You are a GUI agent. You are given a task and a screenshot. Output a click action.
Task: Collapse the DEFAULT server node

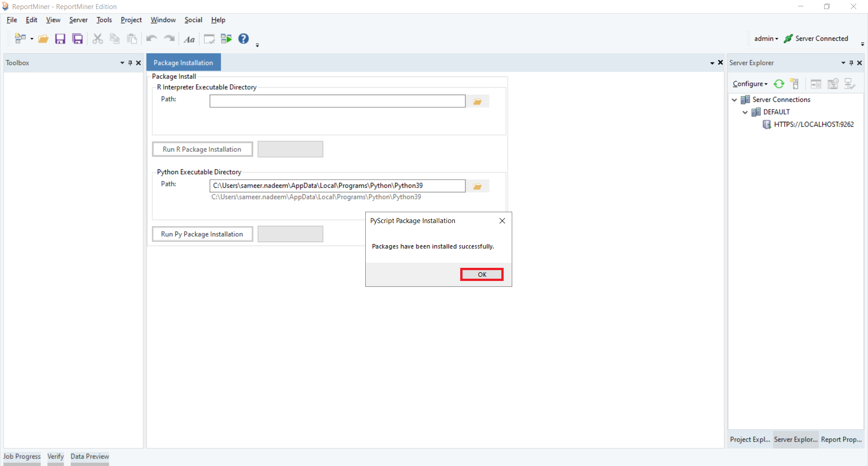pos(745,112)
